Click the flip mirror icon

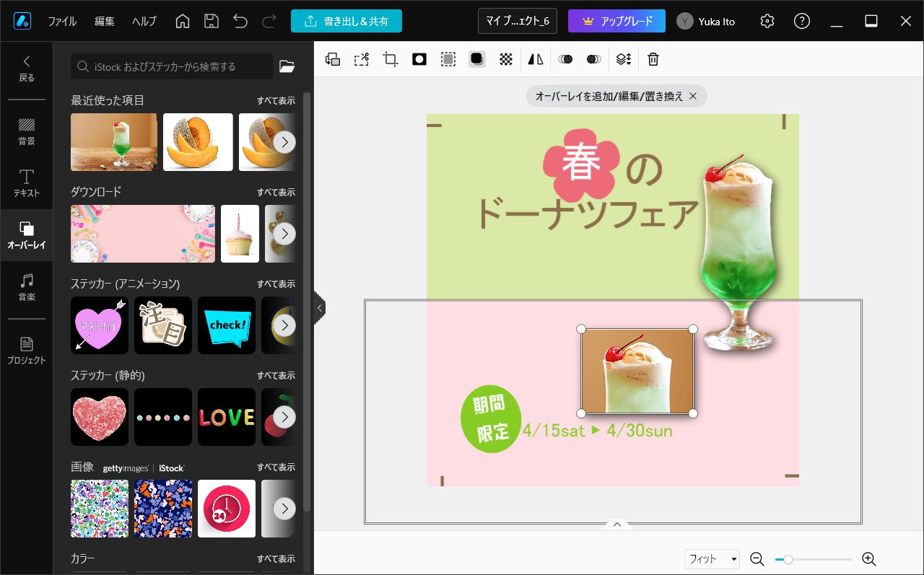point(536,59)
